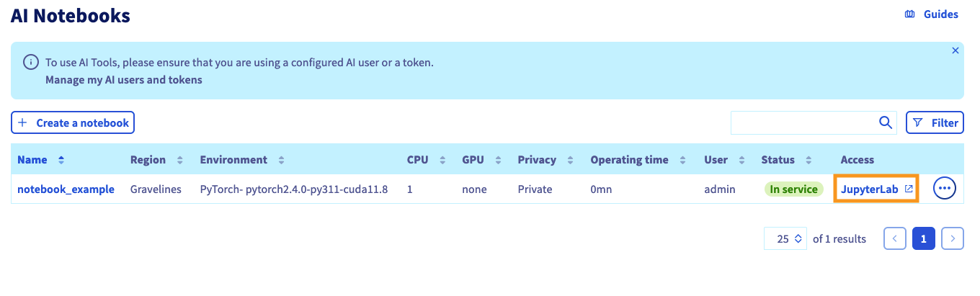
Task: Dismiss the AI Tools info banner
Action: 955,50
